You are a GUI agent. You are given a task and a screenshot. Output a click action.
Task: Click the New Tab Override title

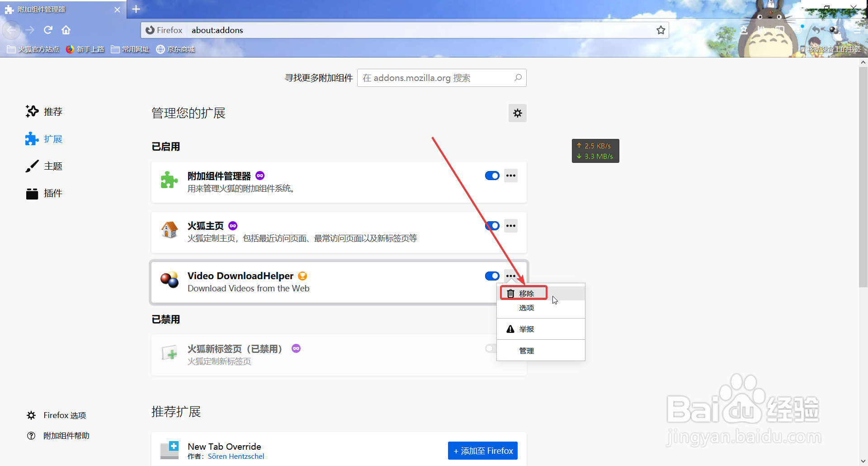[224, 447]
